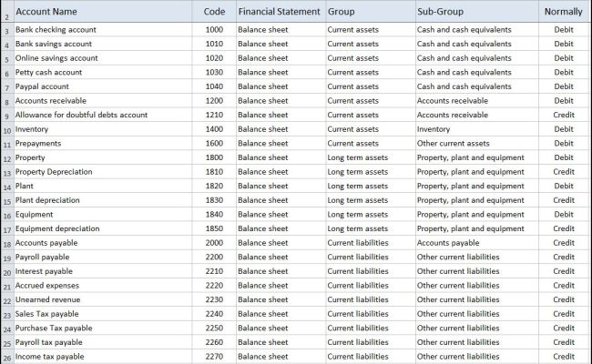Select the Equipment depreciation cell
The height and width of the screenshot is (364, 592).
103,228
